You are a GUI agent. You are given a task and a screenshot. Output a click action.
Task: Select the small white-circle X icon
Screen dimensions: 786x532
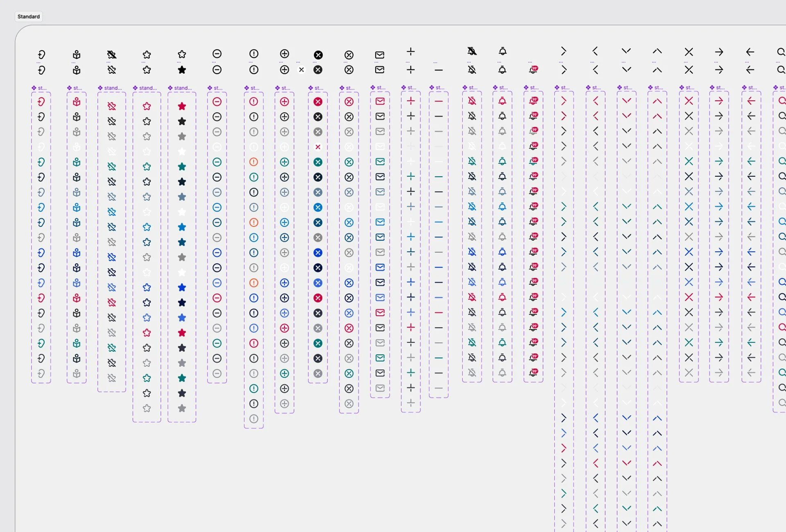(301, 70)
